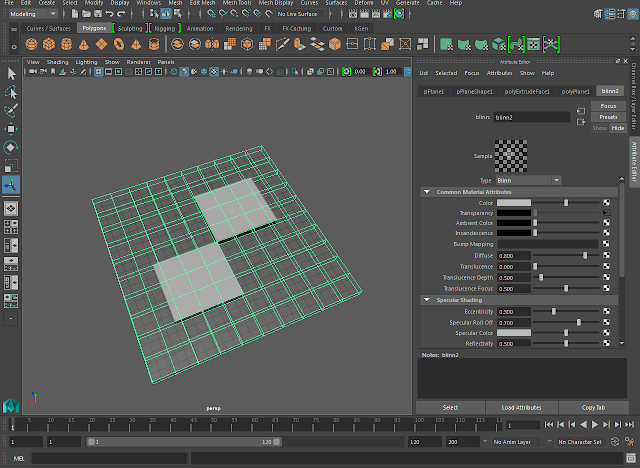640x468 pixels.
Task: Click the Rotate tool icon
Action: pos(11,147)
